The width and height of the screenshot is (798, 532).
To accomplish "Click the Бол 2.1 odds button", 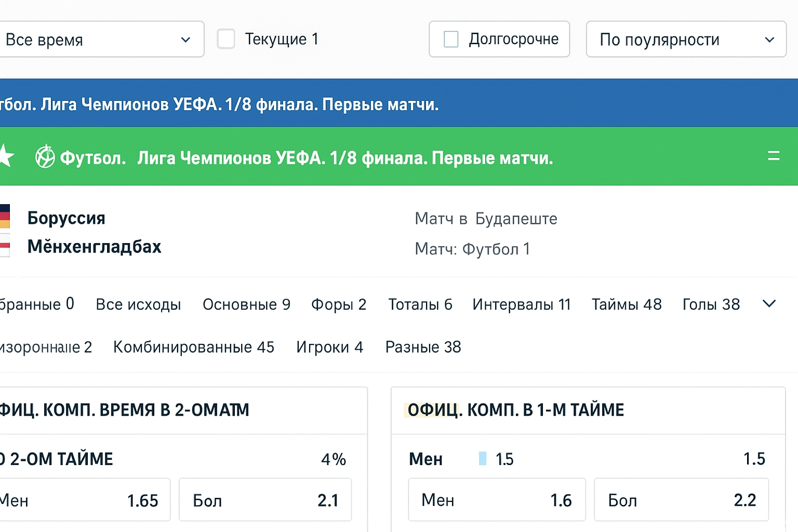I will (265, 500).
